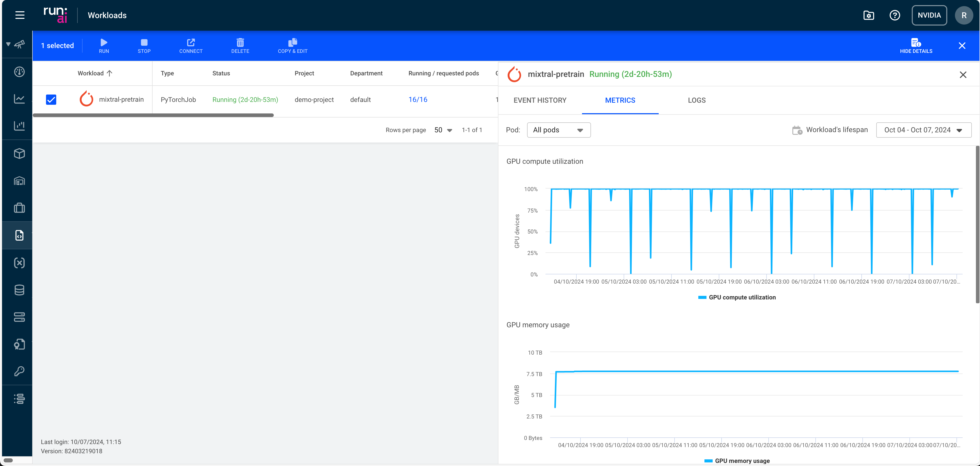The image size is (980, 466).
Task: Click the mixtral-pretrain workload name
Action: tap(121, 100)
